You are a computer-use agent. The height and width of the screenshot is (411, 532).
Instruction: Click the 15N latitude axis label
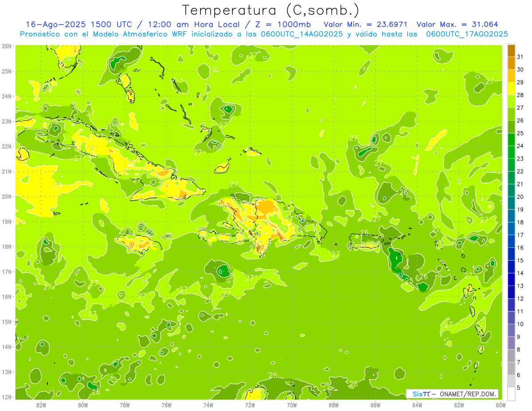tap(7, 322)
